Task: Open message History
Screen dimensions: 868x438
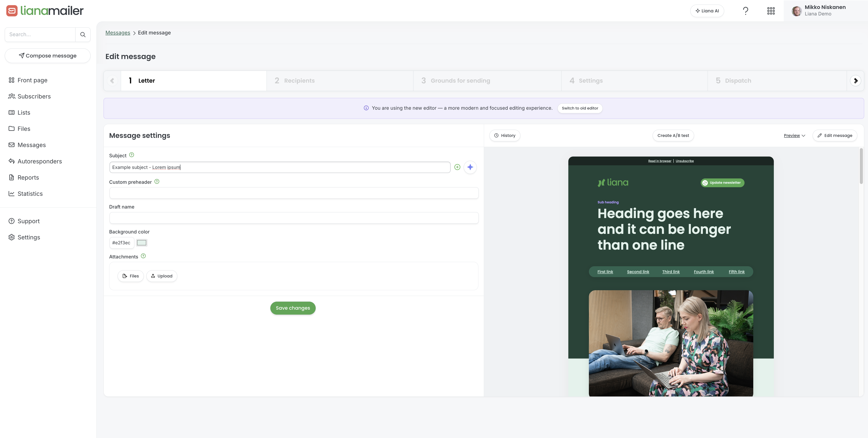Action: [x=505, y=135]
